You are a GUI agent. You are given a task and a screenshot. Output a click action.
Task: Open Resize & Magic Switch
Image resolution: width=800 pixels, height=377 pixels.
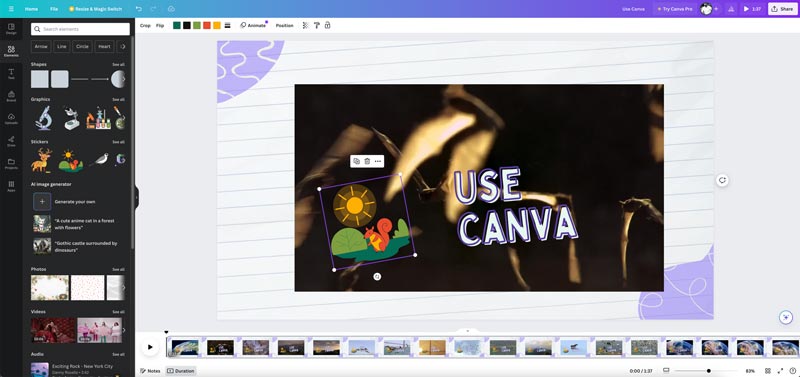95,9
